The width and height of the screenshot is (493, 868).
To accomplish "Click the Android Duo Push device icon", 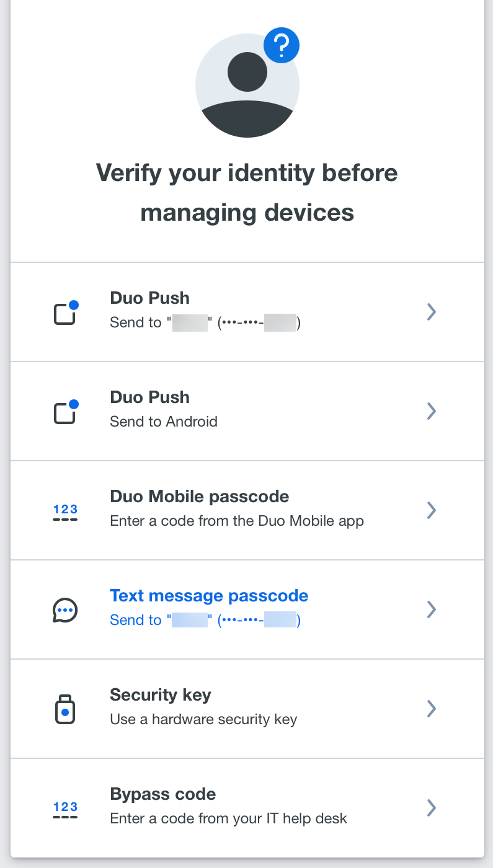I will 64,412.
